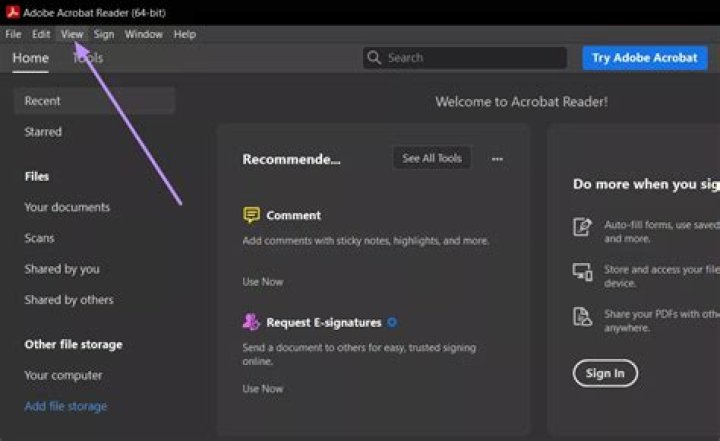Click Use Now under Request E-signatures
The image size is (720, 441).
click(263, 389)
